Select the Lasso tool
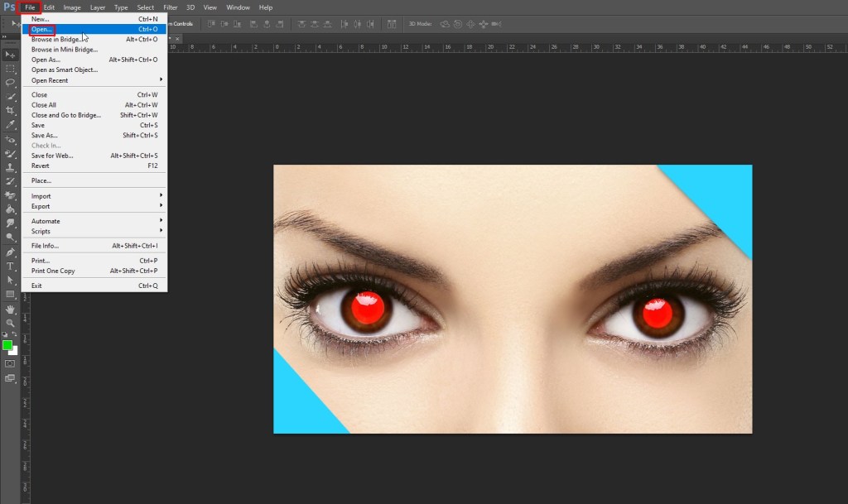 (x=10, y=82)
